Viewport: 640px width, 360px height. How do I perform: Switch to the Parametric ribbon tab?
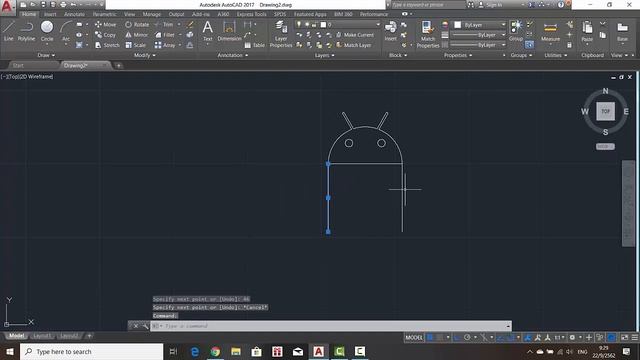pos(104,14)
